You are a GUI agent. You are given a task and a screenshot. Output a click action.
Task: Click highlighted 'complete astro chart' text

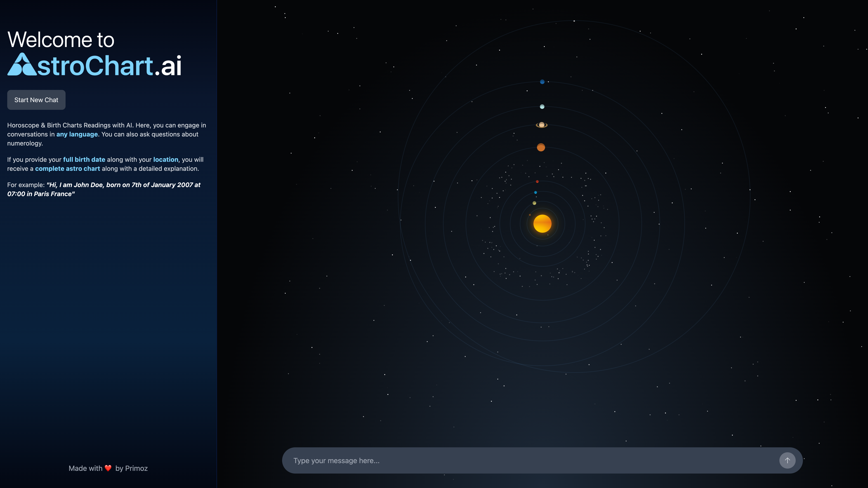(x=68, y=168)
